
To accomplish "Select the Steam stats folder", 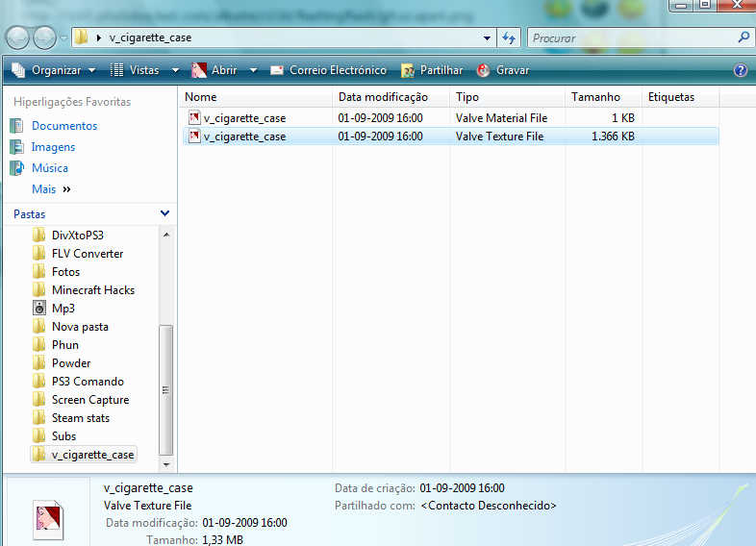I will click(x=81, y=418).
